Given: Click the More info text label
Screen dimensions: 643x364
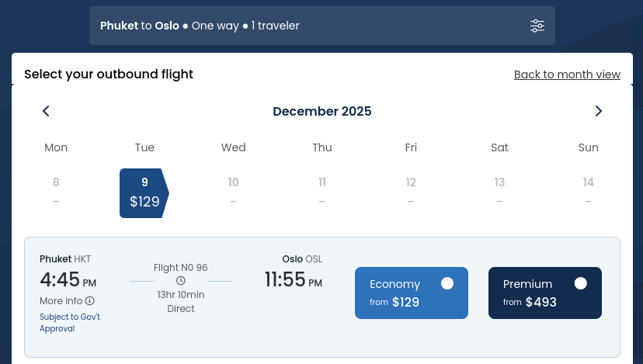Looking at the screenshot, I should pos(61,301).
